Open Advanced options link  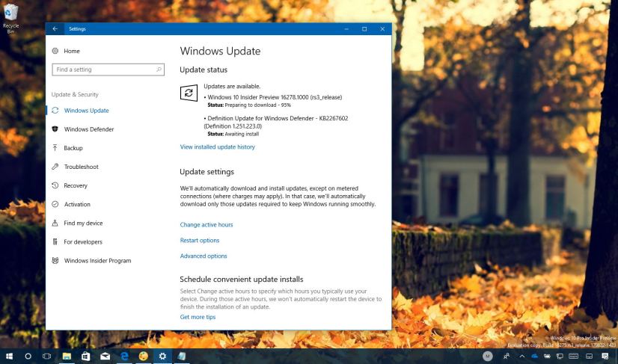point(204,256)
